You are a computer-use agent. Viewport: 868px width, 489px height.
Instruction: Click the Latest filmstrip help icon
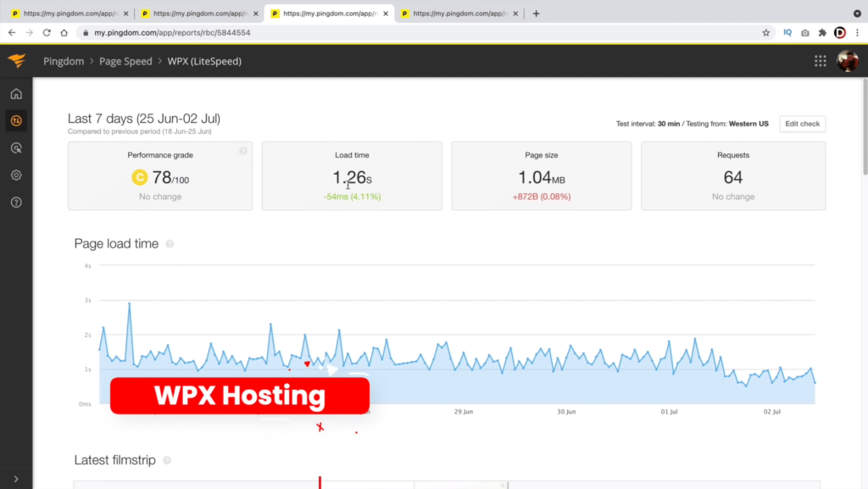click(167, 460)
